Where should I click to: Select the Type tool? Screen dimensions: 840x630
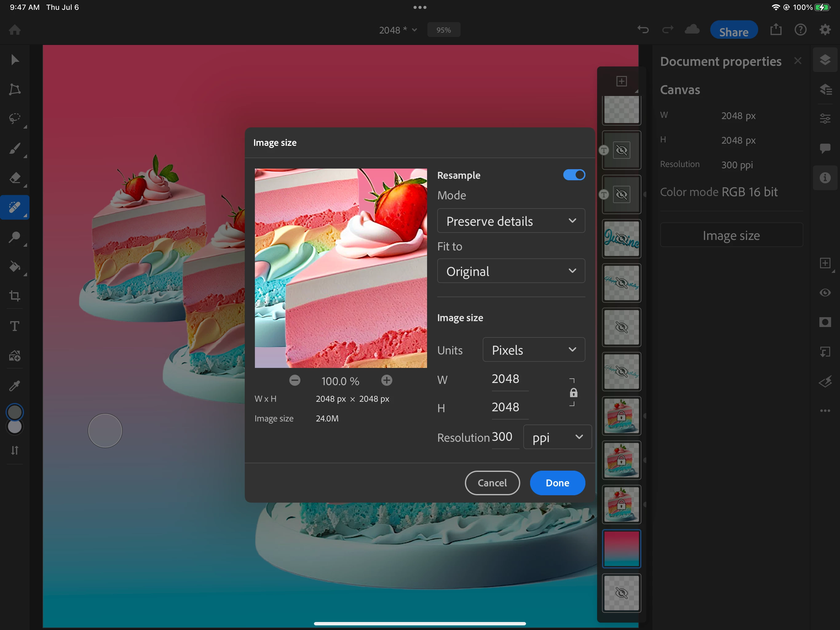coord(14,326)
